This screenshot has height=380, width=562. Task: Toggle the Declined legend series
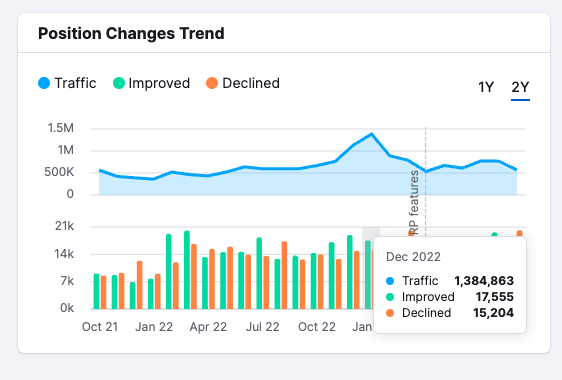click(x=243, y=83)
